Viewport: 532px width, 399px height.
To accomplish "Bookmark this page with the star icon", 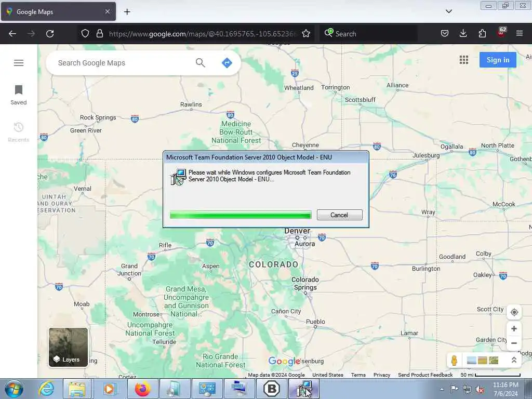I will point(306,33).
